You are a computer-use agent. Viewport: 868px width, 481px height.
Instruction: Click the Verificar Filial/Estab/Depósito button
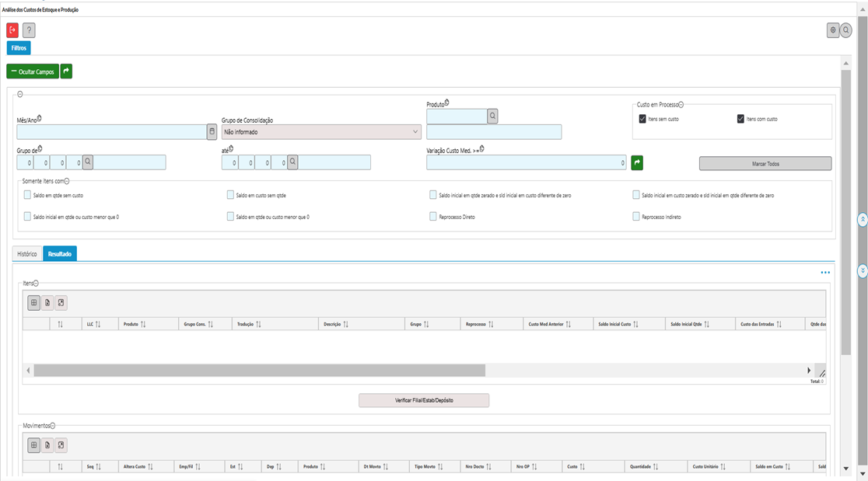pos(423,400)
